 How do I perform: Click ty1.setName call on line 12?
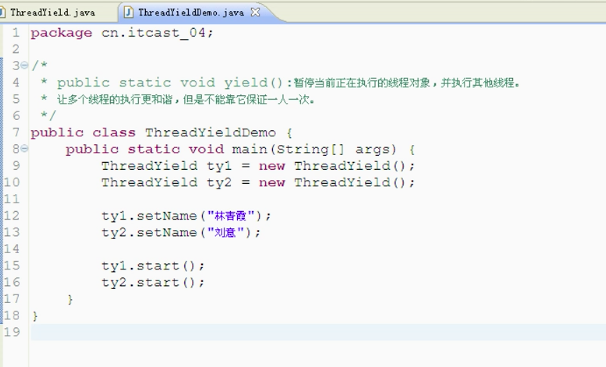[x=186, y=216]
